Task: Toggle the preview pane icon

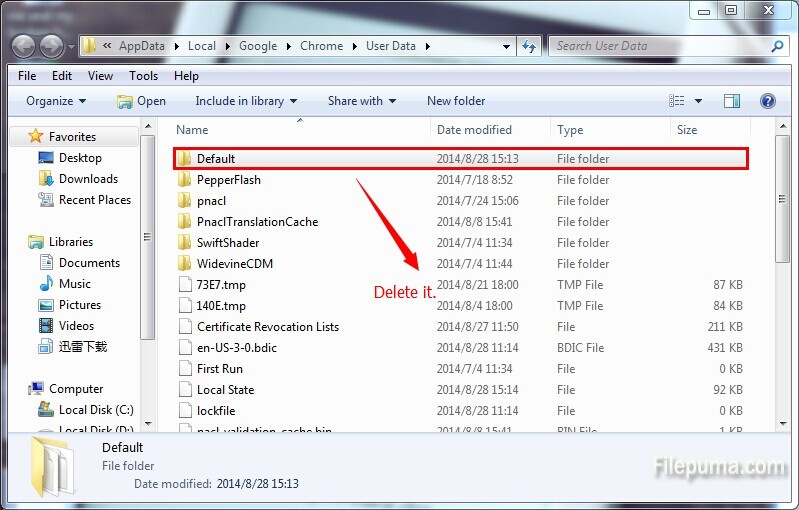Action: (x=732, y=101)
